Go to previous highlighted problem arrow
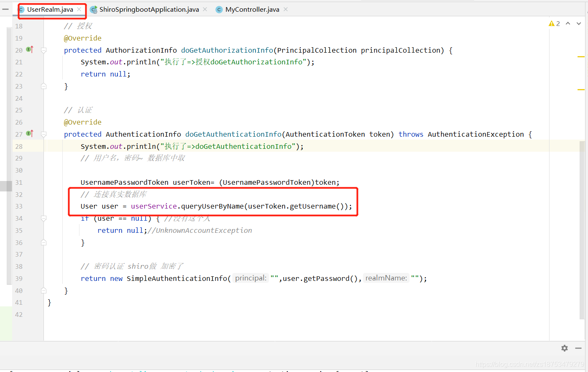 click(x=568, y=23)
